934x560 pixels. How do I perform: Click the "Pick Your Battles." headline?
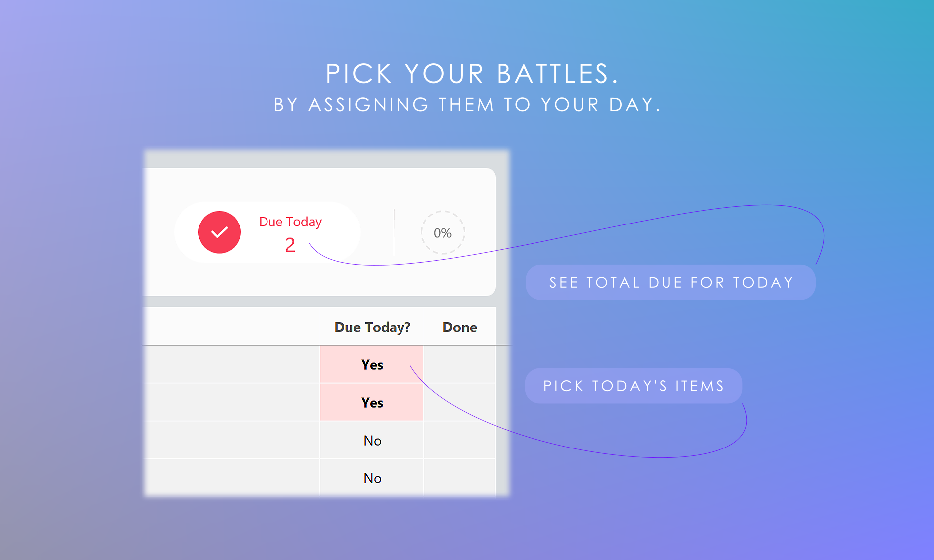click(472, 74)
